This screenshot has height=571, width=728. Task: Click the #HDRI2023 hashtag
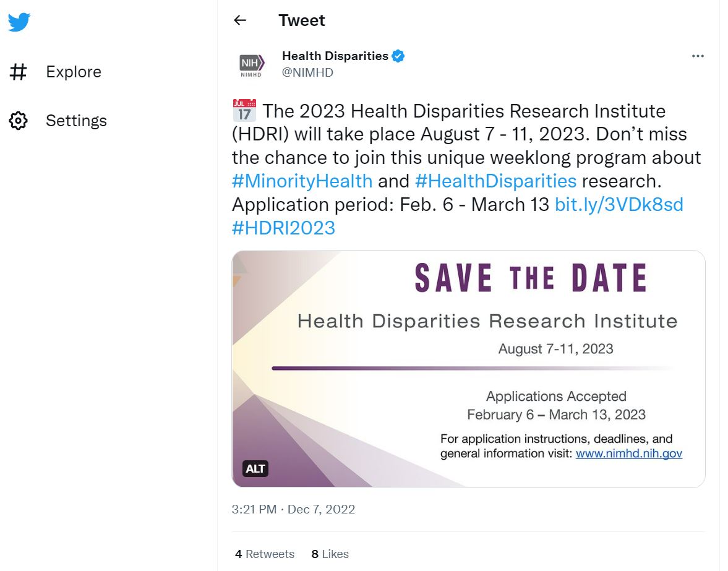(x=283, y=228)
